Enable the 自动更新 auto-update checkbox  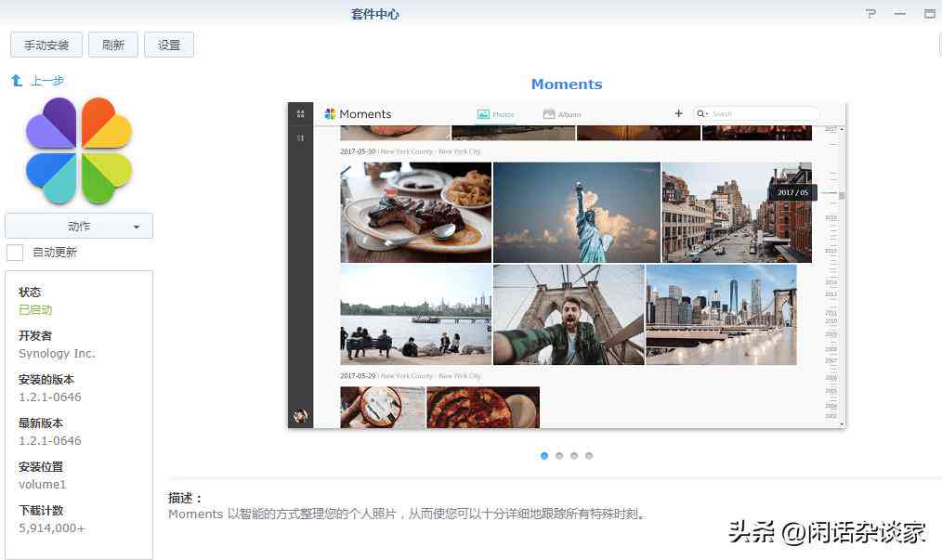click(x=15, y=253)
